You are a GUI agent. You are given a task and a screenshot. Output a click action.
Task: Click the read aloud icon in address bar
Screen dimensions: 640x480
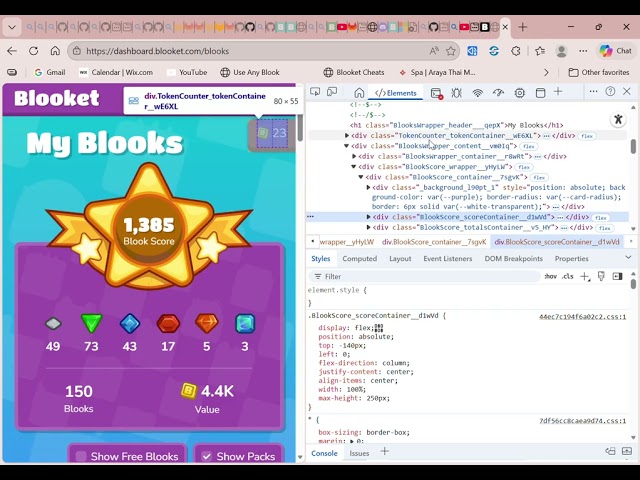[434, 51]
